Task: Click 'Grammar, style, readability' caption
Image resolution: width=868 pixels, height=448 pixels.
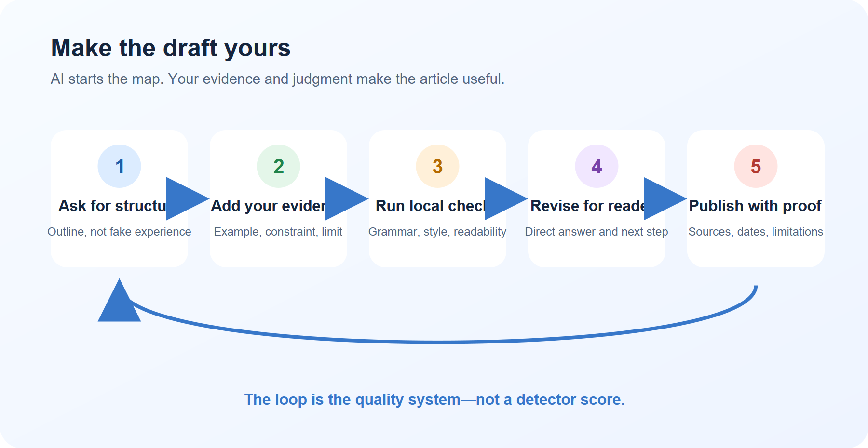Action: pos(437,232)
